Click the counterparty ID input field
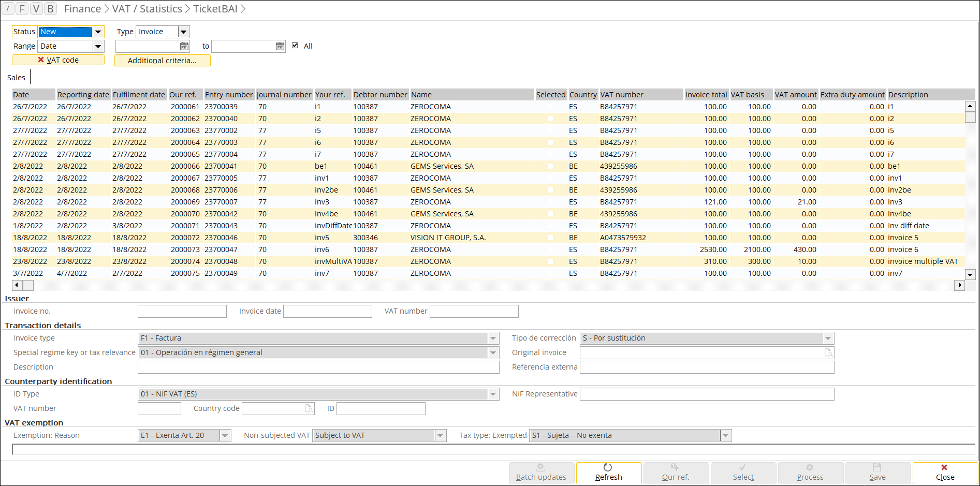Screen dimensions: 980x486 [381, 408]
